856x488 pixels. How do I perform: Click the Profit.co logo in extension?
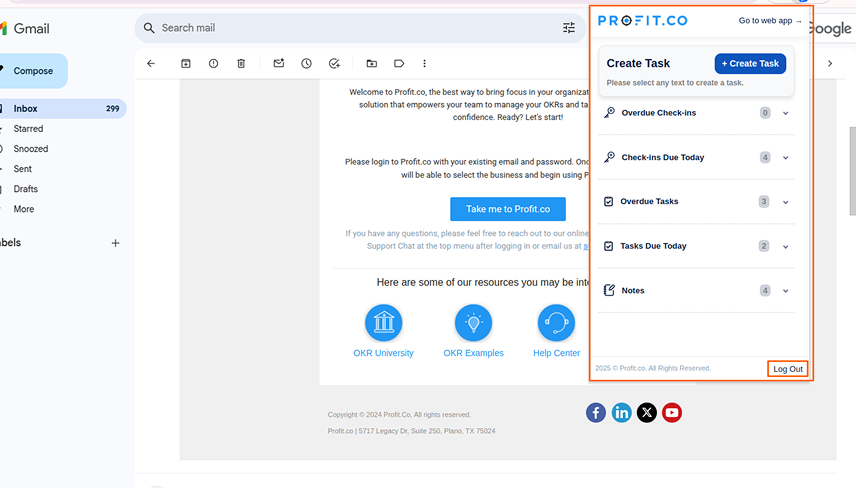click(643, 21)
